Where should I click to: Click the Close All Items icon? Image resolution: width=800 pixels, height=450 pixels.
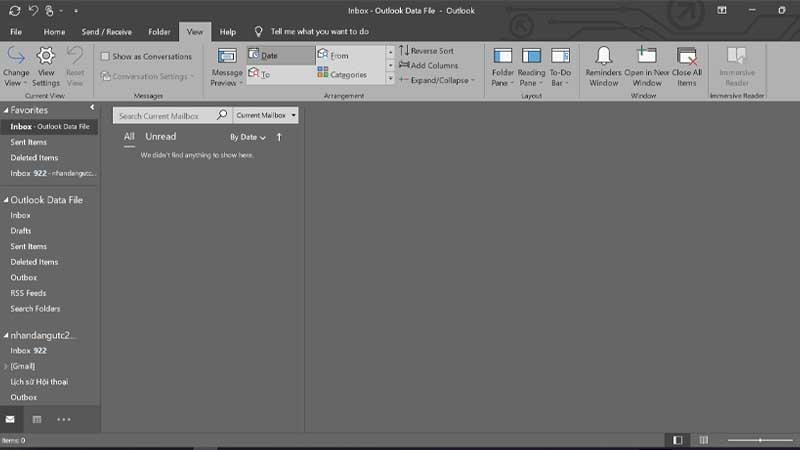coord(686,56)
